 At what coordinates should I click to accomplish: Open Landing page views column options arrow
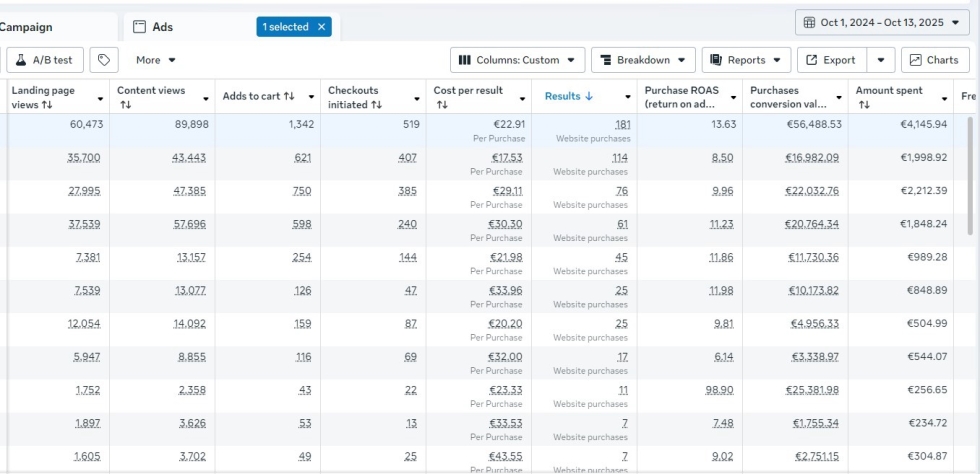click(x=100, y=98)
